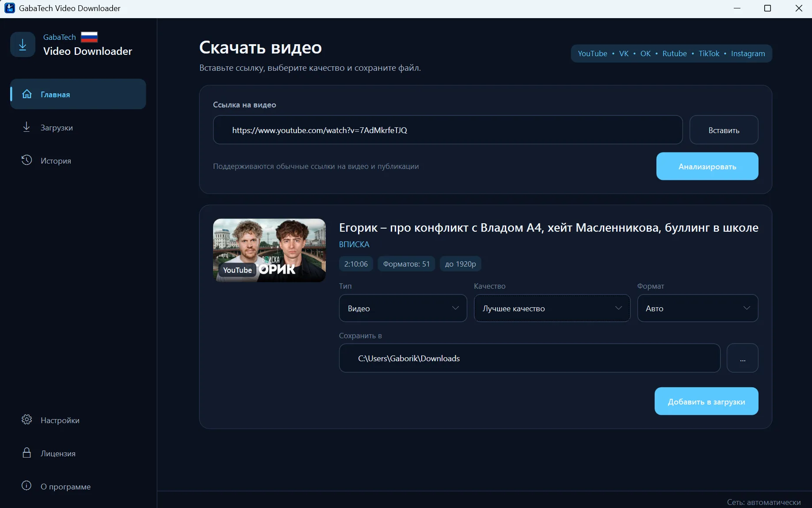Click the download arrow icon beside Загрузки
Image resolution: width=812 pixels, height=508 pixels.
pyautogui.click(x=27, y=127)
